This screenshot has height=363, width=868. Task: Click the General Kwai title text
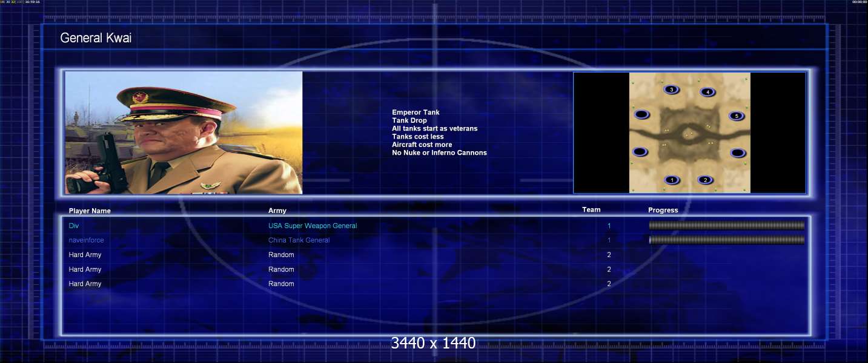96,38
